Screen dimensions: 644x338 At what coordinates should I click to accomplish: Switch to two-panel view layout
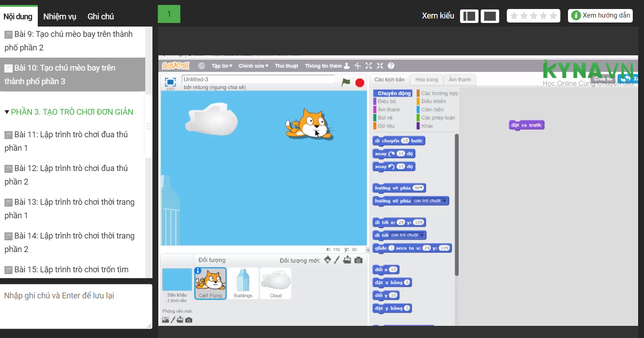(x=469, y=16)
